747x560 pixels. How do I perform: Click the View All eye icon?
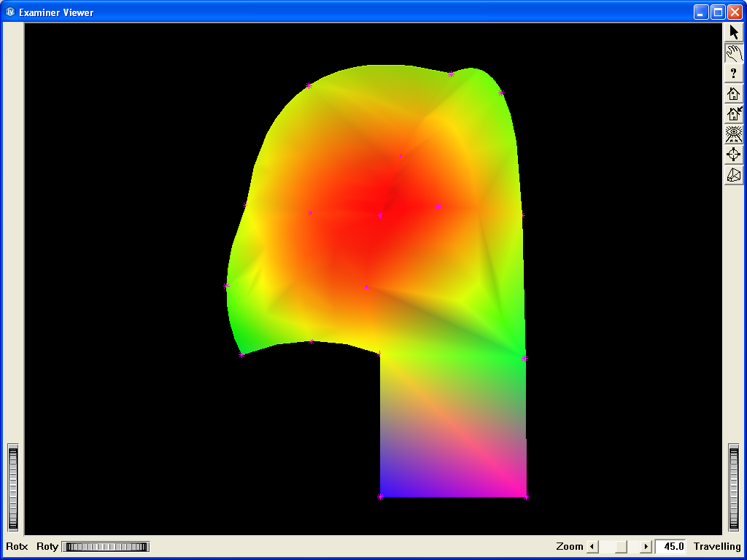(x=733, y=134)
